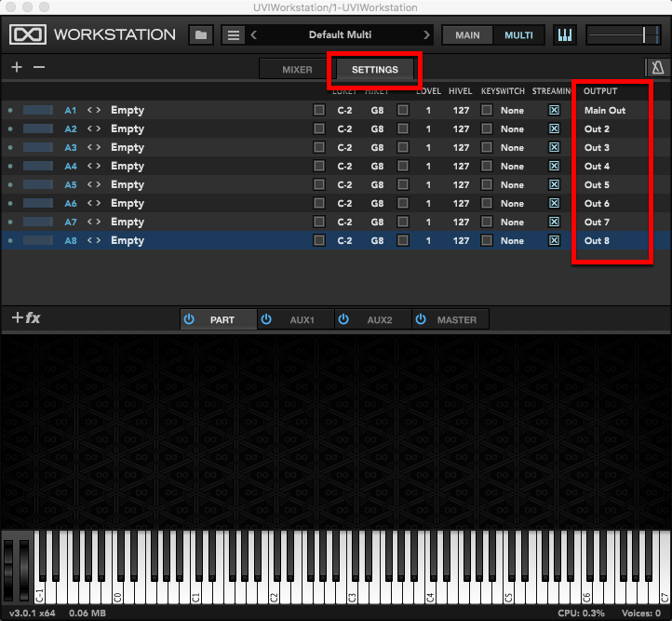The width and height of the screenshot is (672, 621).
Task: Toggle power for PART effects
Action: [x=189, y=319]
